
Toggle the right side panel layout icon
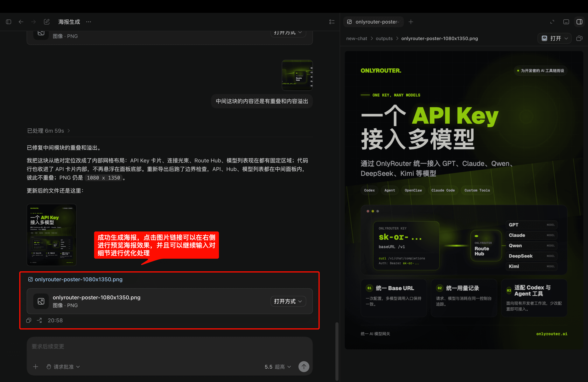(579, 22)
